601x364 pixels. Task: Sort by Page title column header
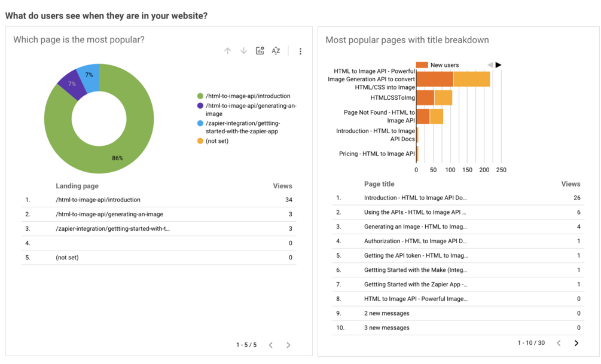point(379,184)
